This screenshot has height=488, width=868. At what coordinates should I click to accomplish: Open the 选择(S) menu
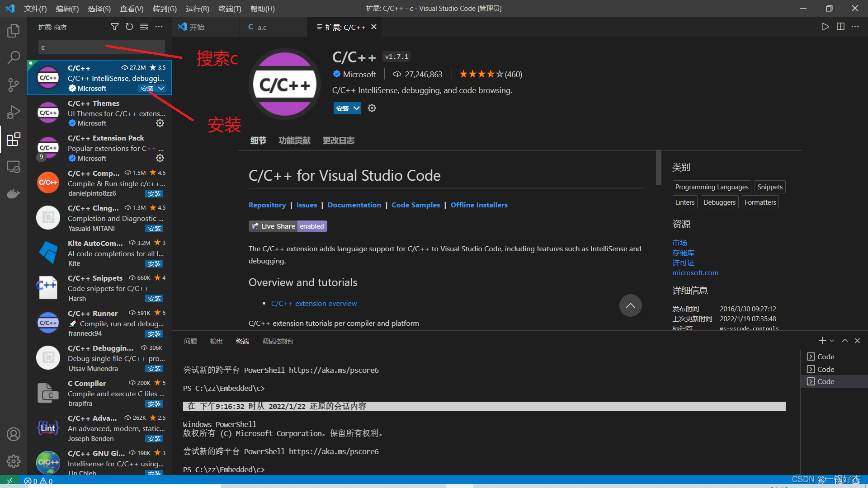click(99, 9)
